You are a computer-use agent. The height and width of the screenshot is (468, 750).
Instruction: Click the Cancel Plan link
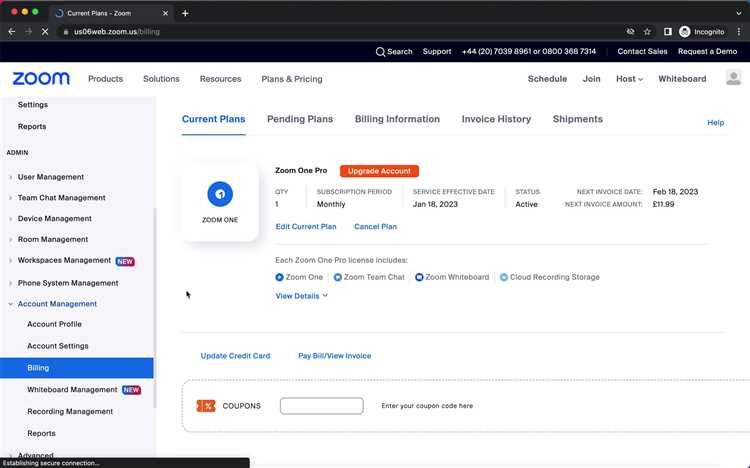pyautogui.click(x=375, y=227)
